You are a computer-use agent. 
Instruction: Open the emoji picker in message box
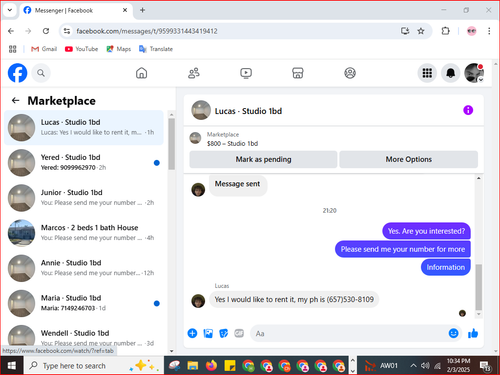pyautogui.click(x=453, y=333)
